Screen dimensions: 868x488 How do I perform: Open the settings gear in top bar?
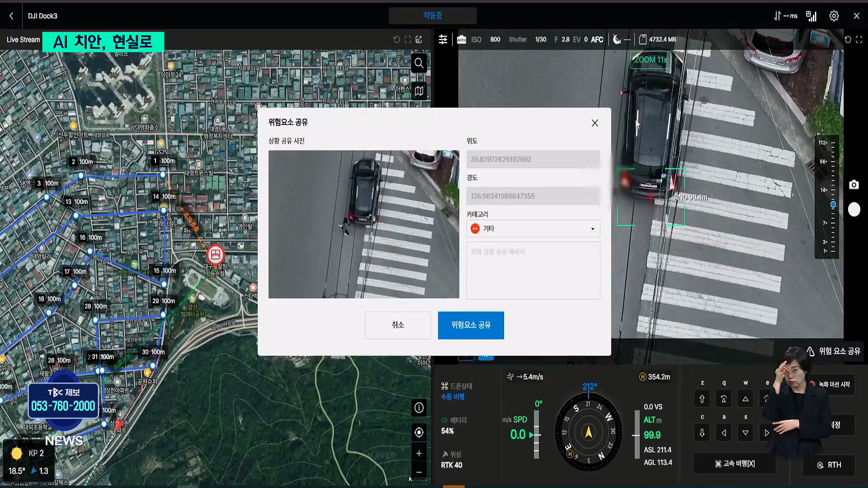click(834, 16)
